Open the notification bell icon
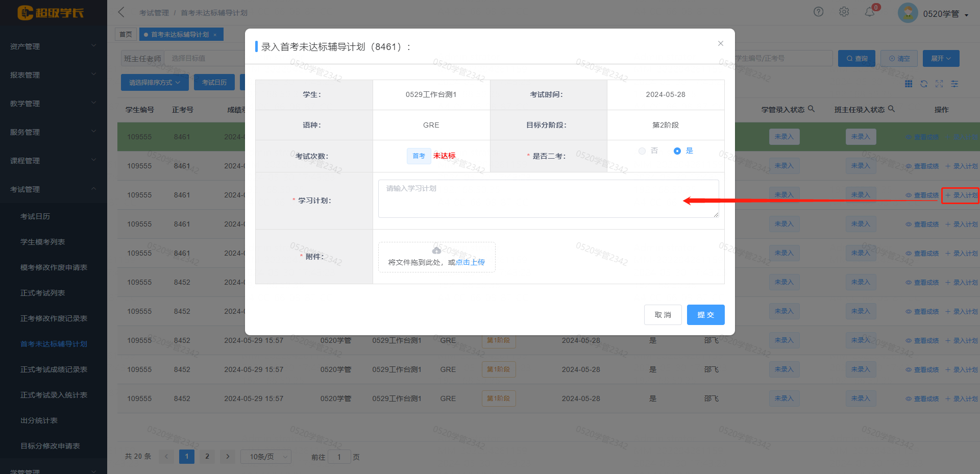Viewport: 980px width, 474px height. (x=870, y=12)
